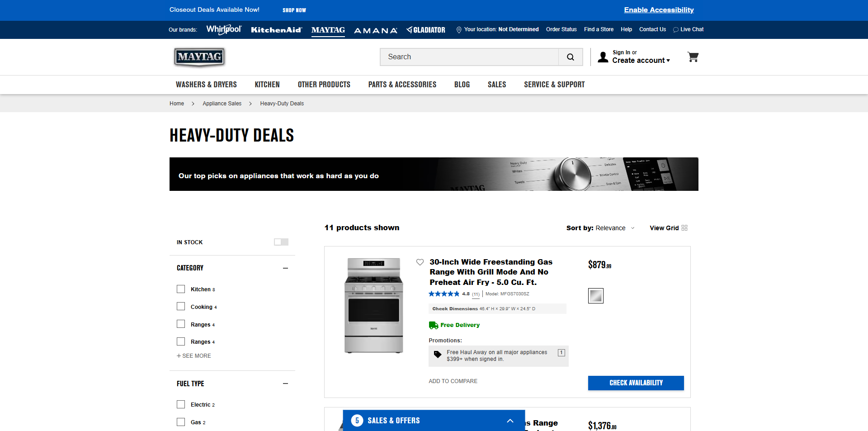Click the search magnifier icon

tap(570, 57)
